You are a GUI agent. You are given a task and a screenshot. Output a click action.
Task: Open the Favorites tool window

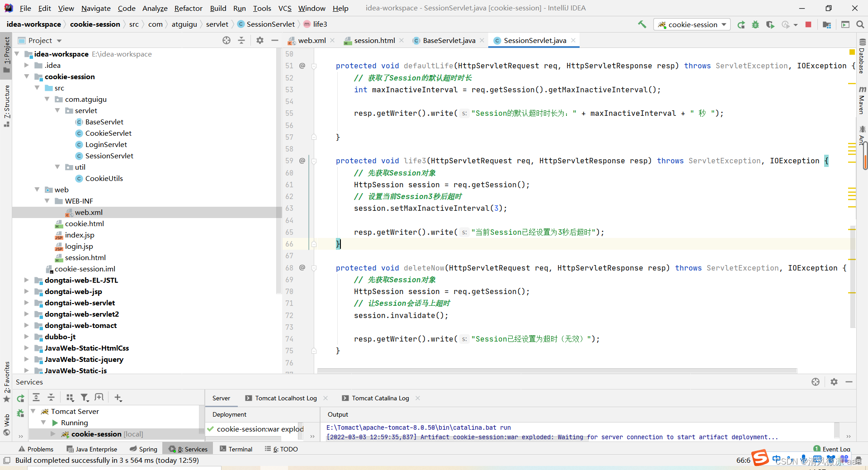click(x=7, y=381)
